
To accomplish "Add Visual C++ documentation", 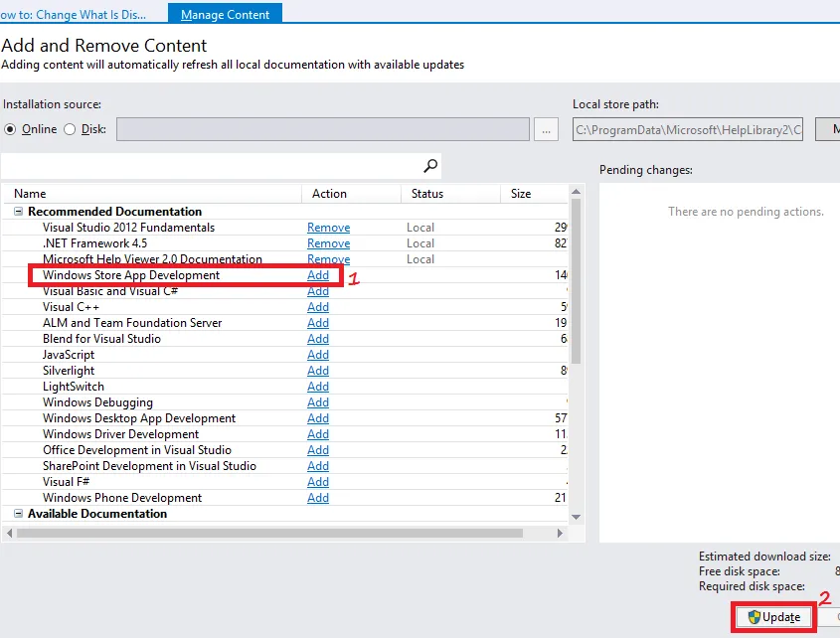I will (x=318, y=307).
